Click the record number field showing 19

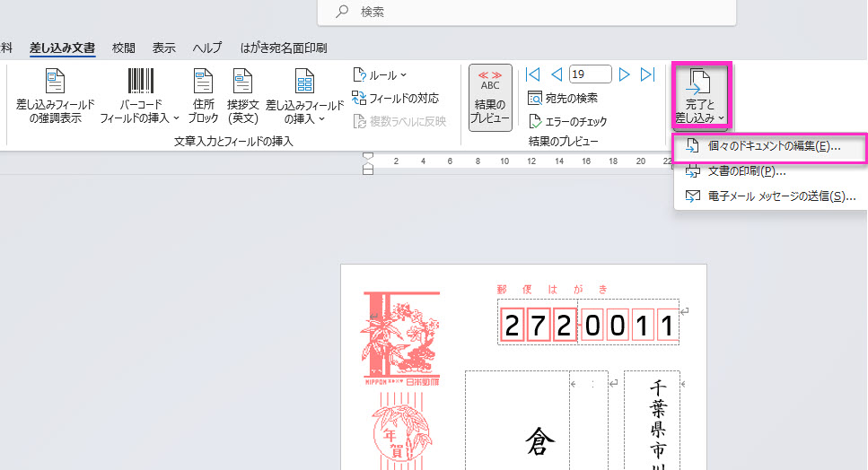590,74
